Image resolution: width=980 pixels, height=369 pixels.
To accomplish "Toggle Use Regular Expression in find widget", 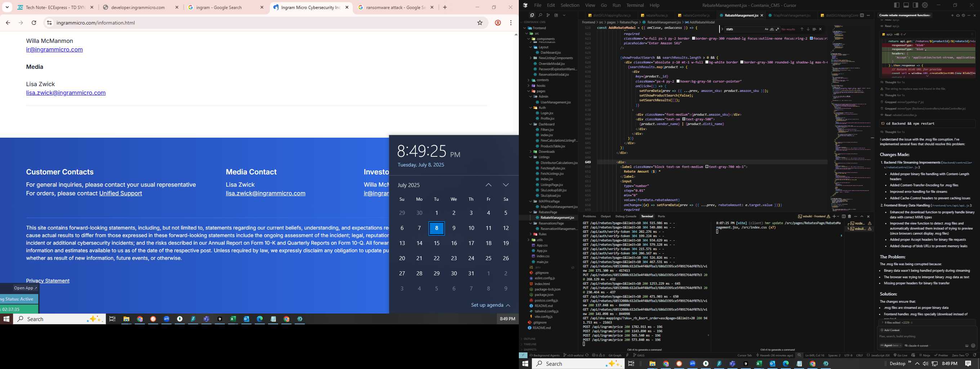I will pyautogui.click(x=778, y=29).
